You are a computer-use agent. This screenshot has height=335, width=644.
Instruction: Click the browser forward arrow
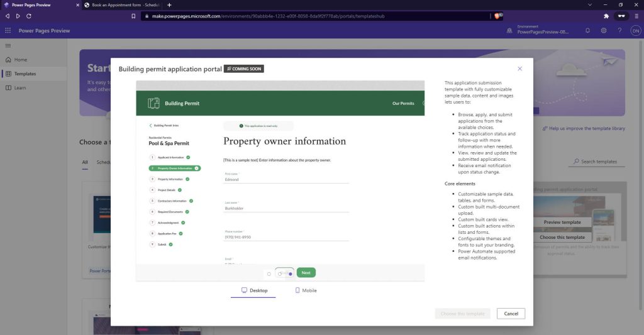click(x=18, y=16)
